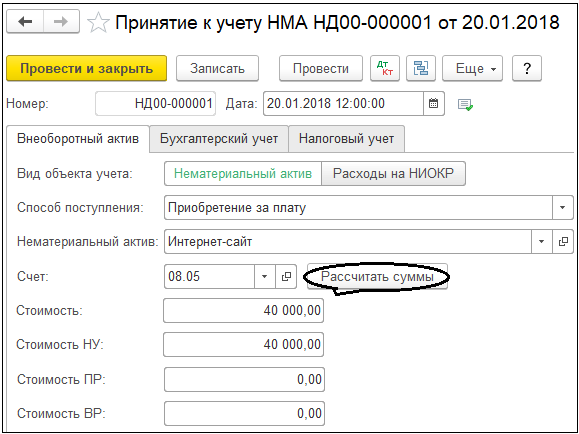The height and width of the screenshot is (434, 579).
Task: Open calendar picker next to Дата field
Action: [x=434, y=103]
